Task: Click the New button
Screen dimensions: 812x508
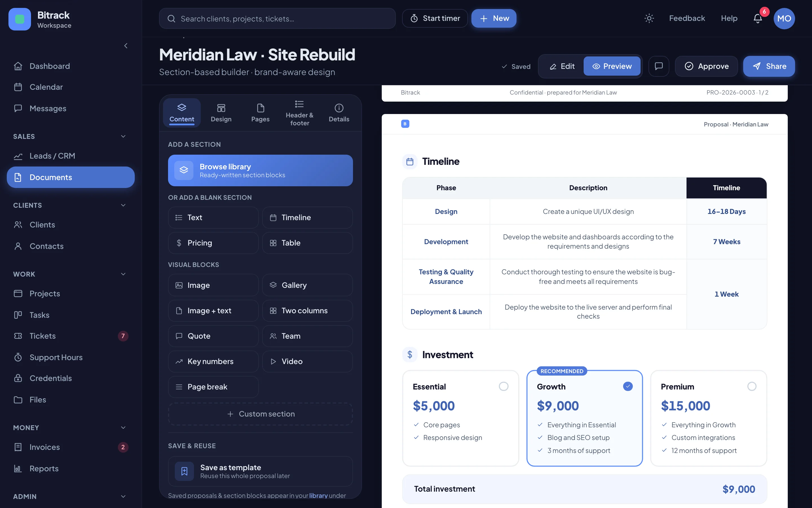Action: 494,18
